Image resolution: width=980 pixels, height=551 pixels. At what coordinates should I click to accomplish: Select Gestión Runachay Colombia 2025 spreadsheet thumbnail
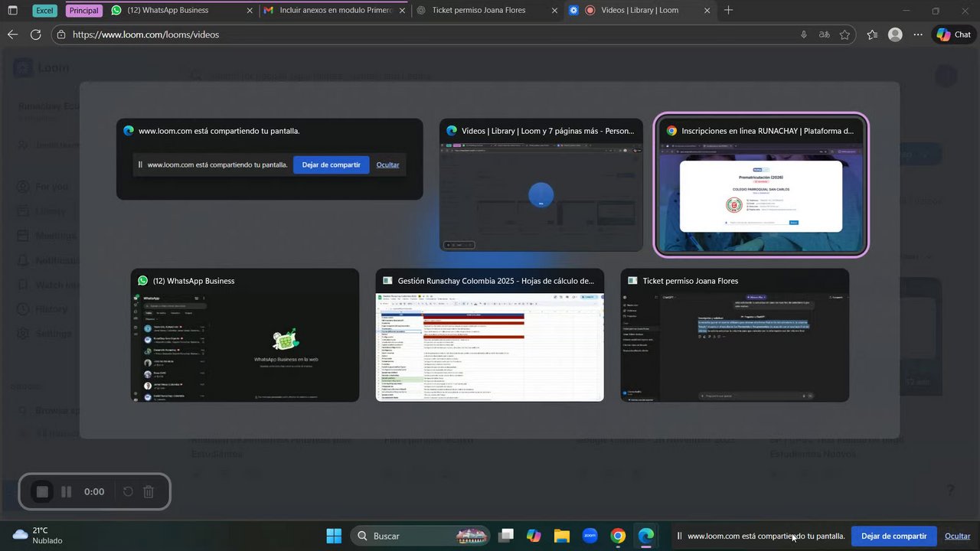point(490,335)
